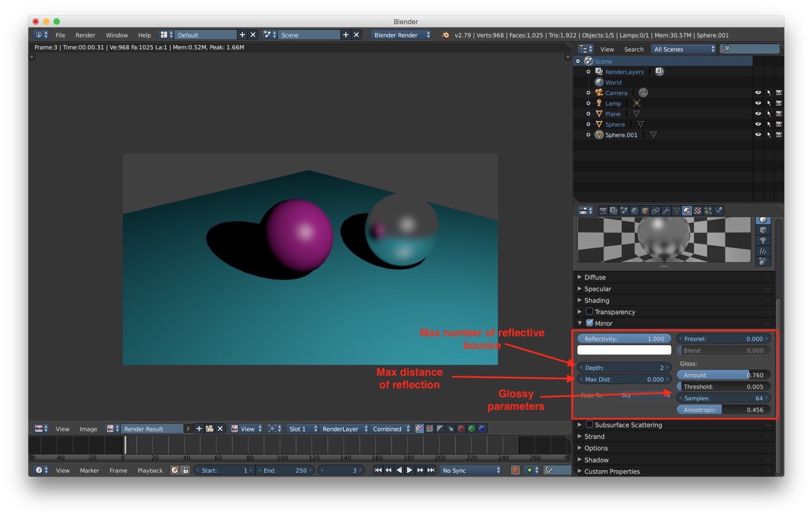Screen dimensions: 812x517
Task: Hide the Camera using its eye icon
Action: (758, 92)
